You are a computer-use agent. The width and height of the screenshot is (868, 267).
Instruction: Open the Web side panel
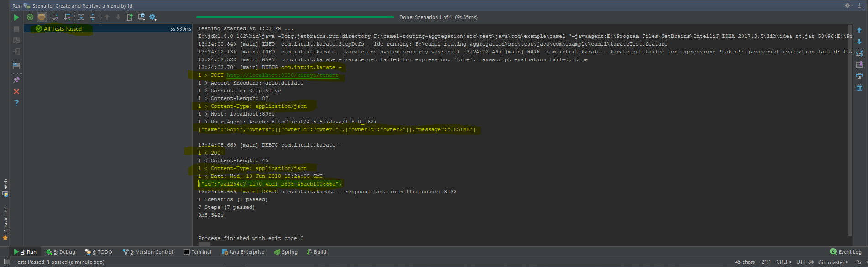[x=5, y=188]
